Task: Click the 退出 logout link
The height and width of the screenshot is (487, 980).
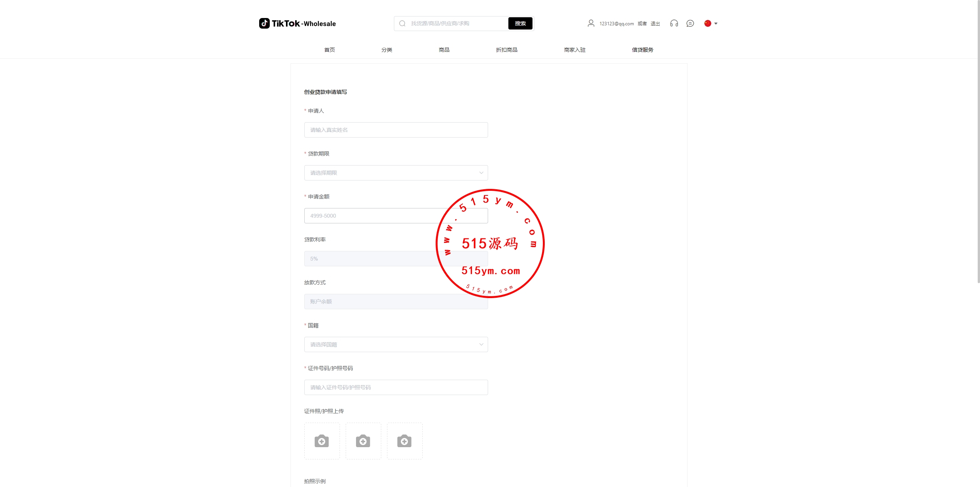Action: (655, 24)
